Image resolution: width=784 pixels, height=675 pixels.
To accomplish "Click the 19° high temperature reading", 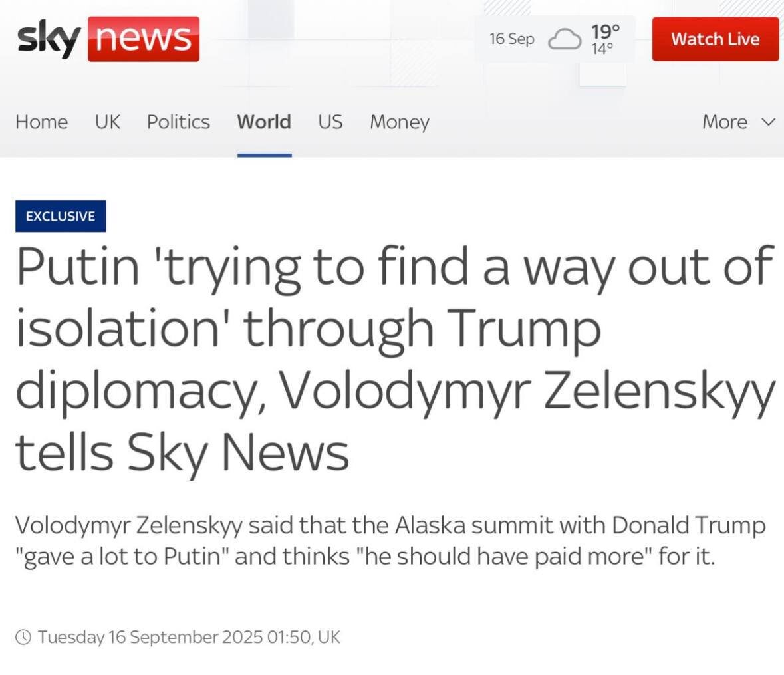I will (605, 31).
